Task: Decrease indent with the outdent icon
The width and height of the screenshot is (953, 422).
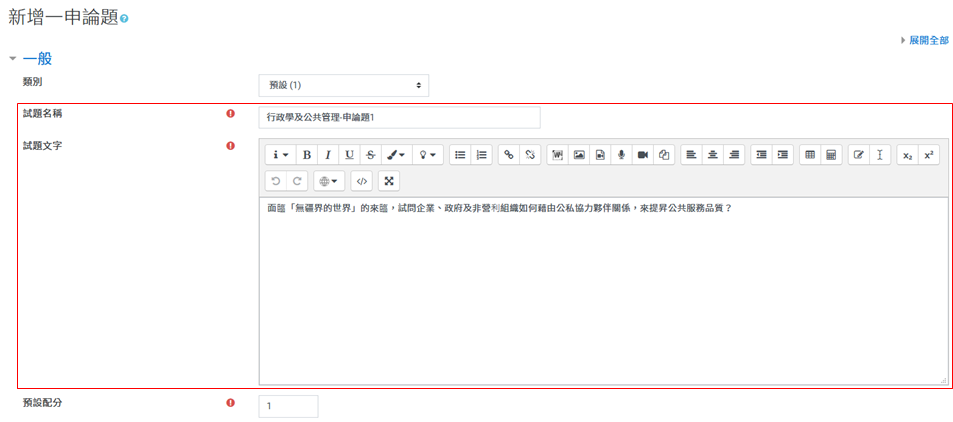Action: 761,155
